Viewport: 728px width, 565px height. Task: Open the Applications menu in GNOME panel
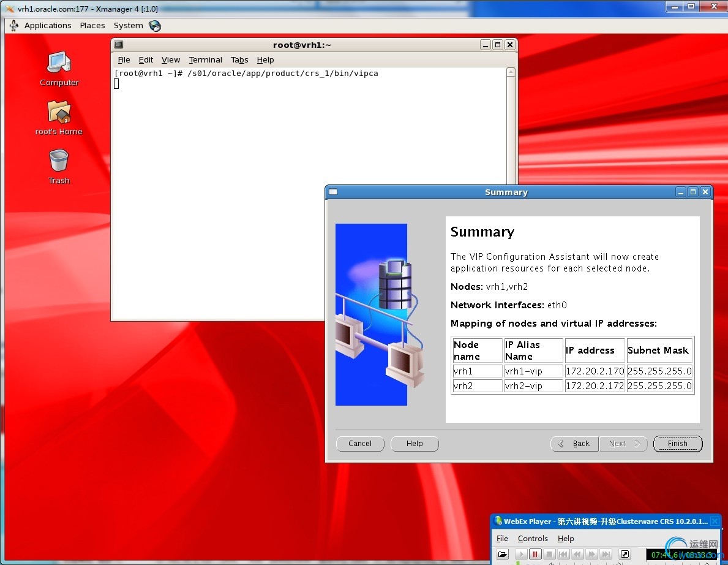48,26
